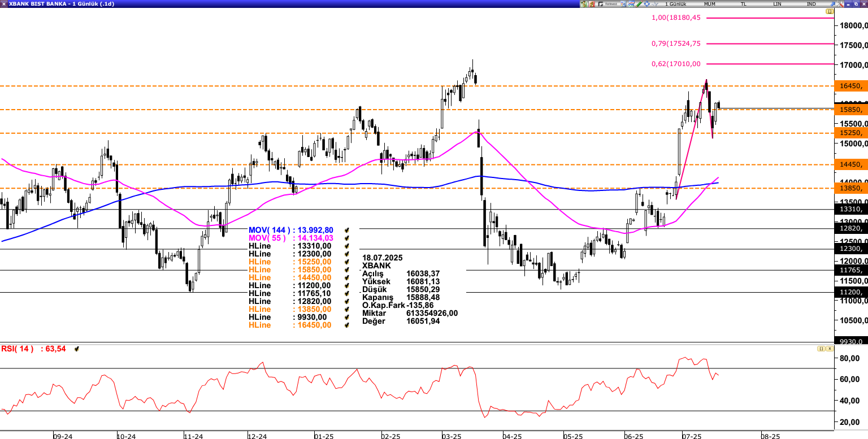Open chart settings wrench icon
The height and width of the screenshot is (439, 868).
pyautogui.click(x=840, y=4)
